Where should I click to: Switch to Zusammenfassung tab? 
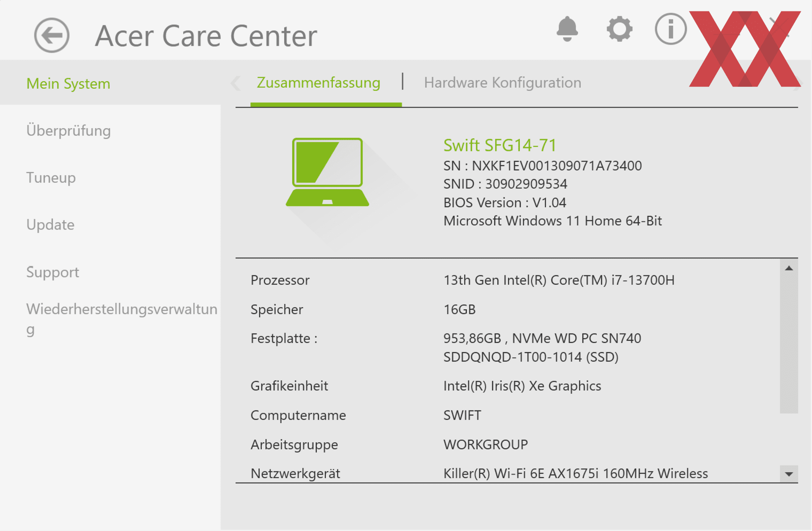(x=318, y=83)
